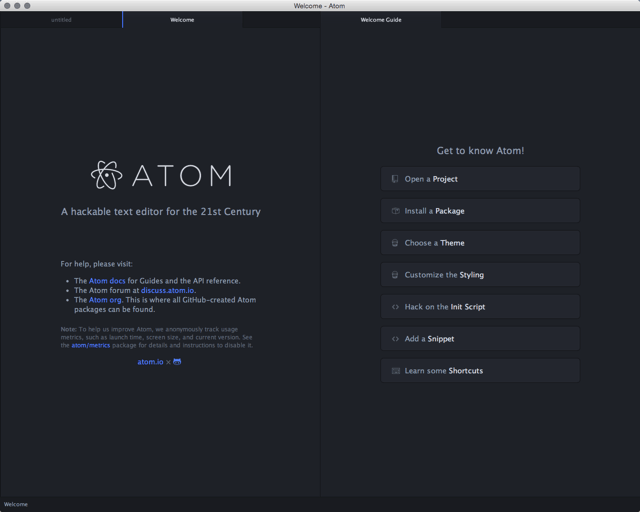The width and height of the screenshot is (640, 512).
Task: Open the Atom docs link
Action: pyautogui.click(x=107, y=281)
